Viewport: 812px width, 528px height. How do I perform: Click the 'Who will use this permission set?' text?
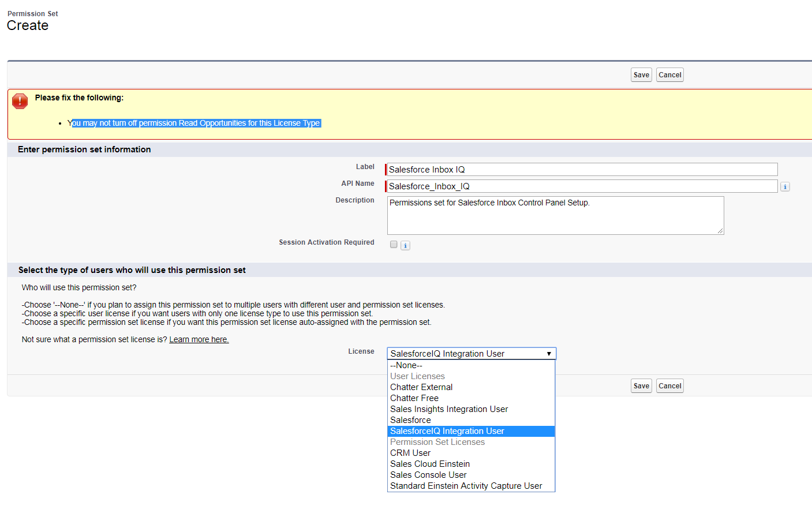79,287
